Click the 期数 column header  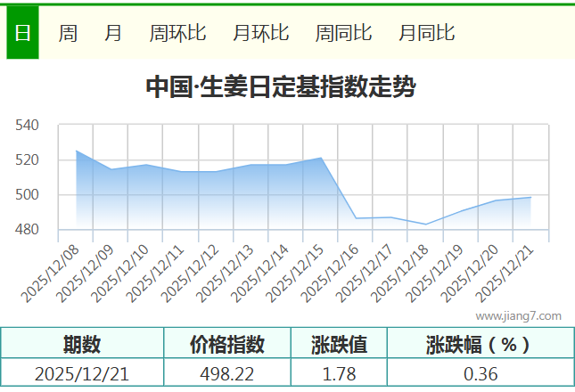[82, 344]
